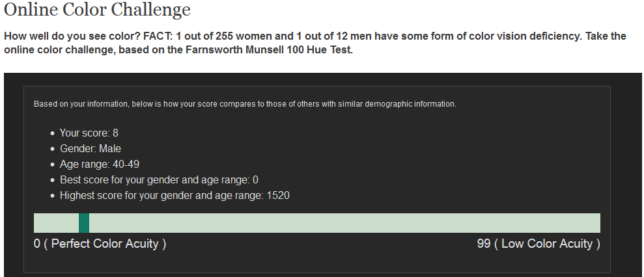Click the "Based on your information" comparison sentence
Screen dimensions: 644x277
pos(244,104)
